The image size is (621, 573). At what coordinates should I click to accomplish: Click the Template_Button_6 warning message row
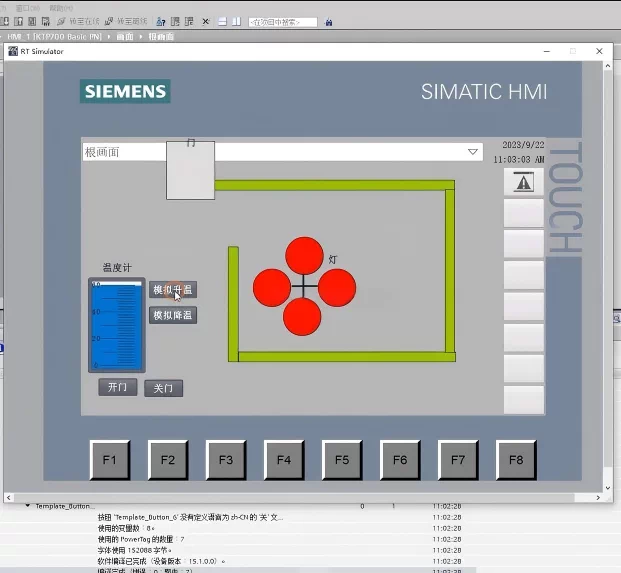[190, 517]
